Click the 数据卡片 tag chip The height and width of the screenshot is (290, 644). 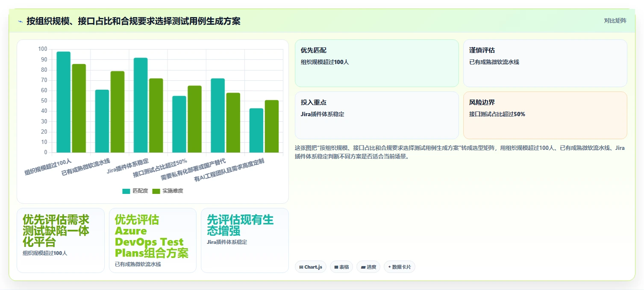click(400, 267)
